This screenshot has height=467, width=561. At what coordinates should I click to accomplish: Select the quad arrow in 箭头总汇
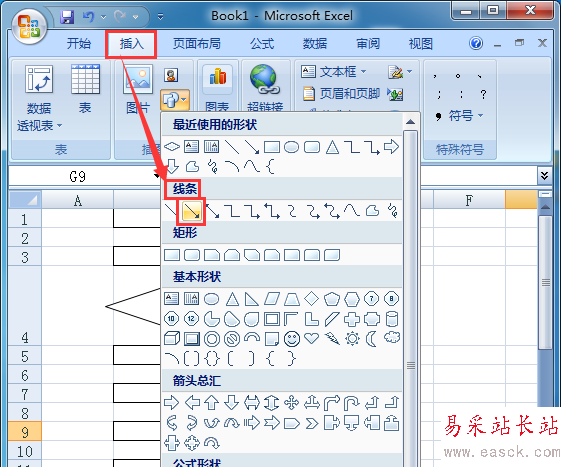pos(292,403)
